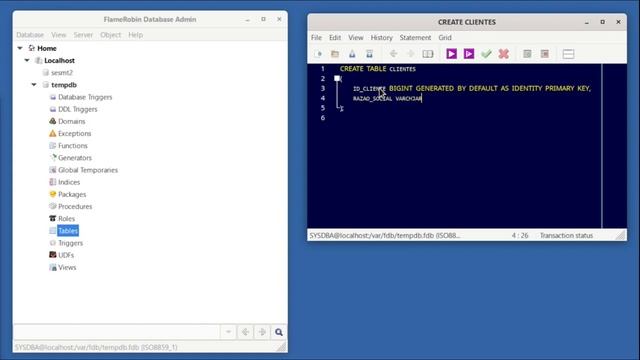Open the Object menu
This screenshot has width=640, height=360.
pyautogui.click(x=111, y=35)
